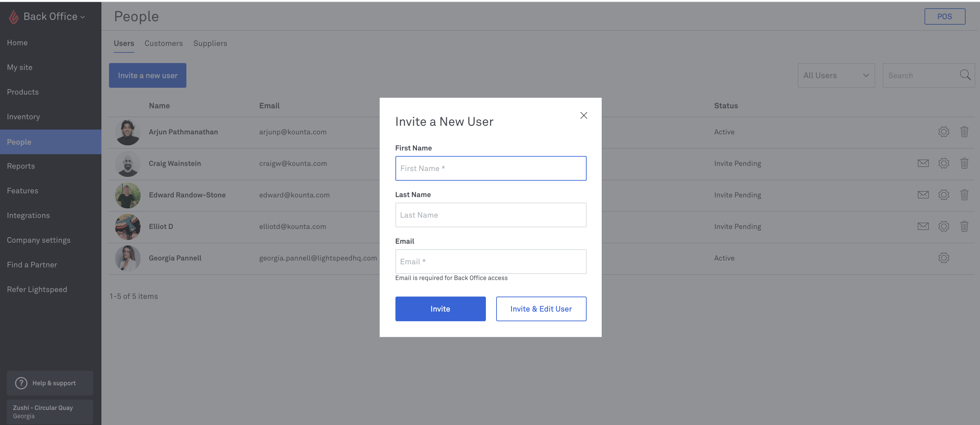Image resolution: width=980 pixels, height=425 pixels.
Task: Delete Edward Randow-Stone with trash icon
Action: 964,195
